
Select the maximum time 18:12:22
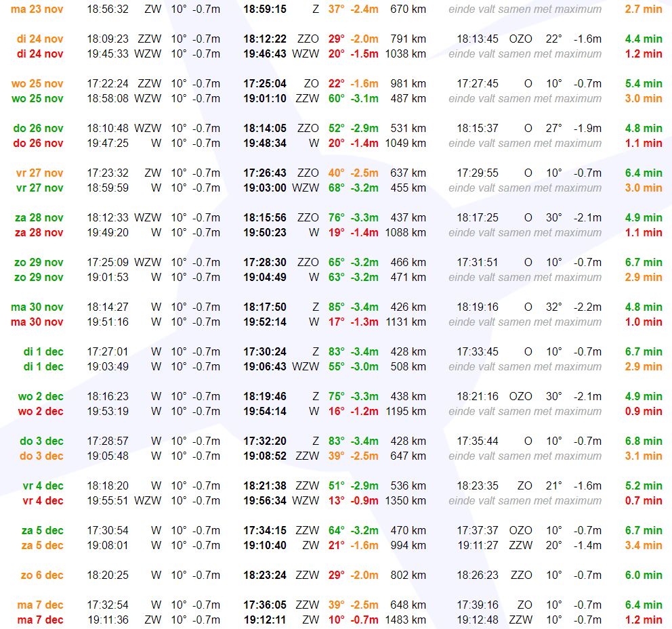click(265, 39)
